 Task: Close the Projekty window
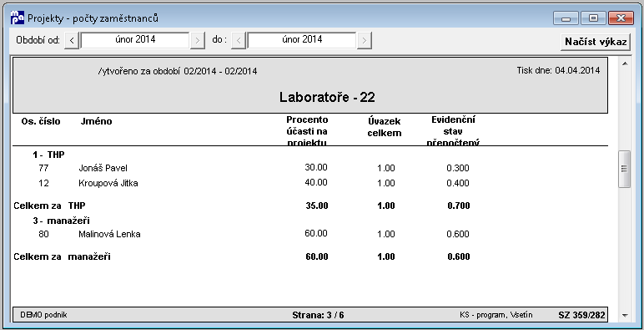coord(621,18)
